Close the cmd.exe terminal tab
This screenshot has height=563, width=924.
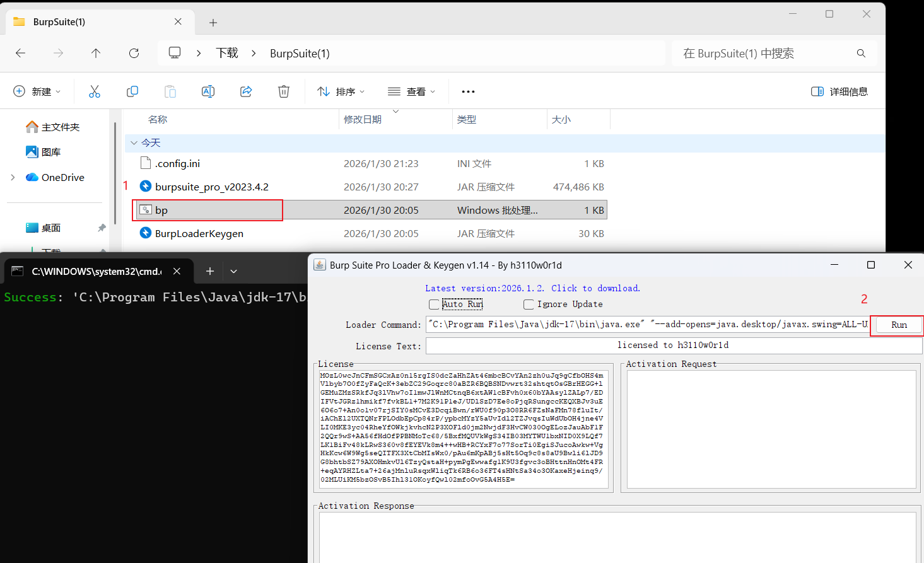point(177,271)
